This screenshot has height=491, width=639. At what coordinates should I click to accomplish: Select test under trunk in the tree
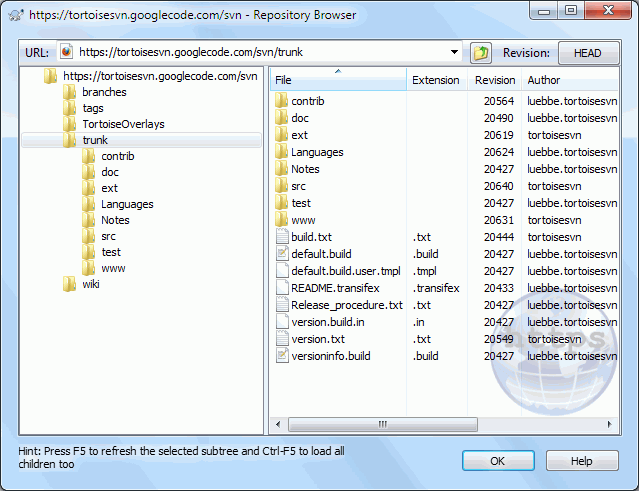pyautogui.click(x=111, y=252)
